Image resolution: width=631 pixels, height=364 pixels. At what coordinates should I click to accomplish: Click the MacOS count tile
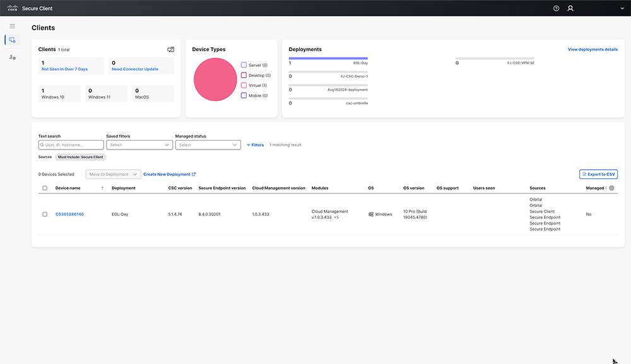click(153, 93)
